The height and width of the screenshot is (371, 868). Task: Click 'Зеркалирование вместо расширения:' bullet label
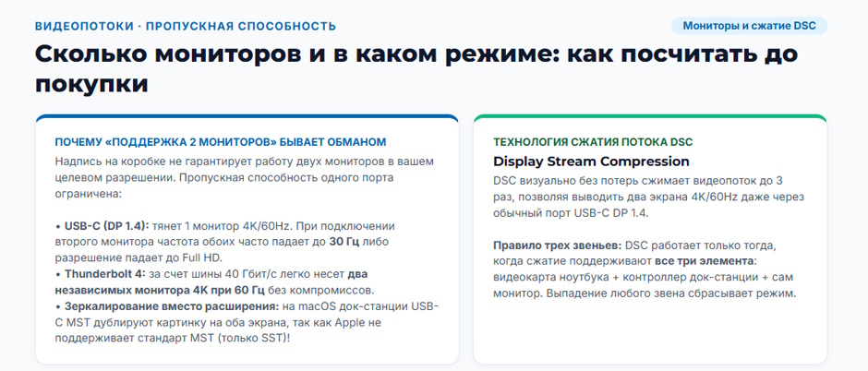(171, 305)
